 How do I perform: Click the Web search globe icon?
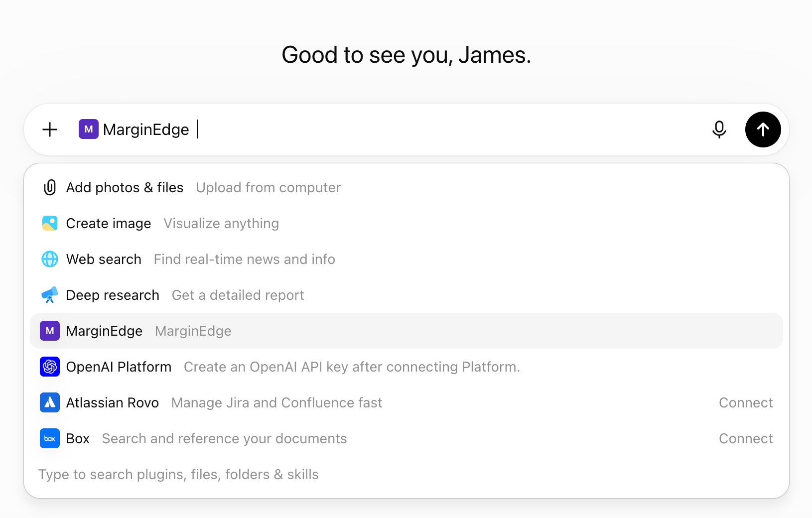coord(50,259)
